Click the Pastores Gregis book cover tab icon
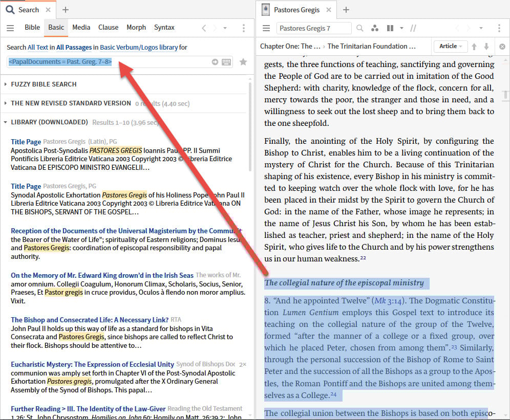Viewport: 510px width, 420px height. (266, 10)
